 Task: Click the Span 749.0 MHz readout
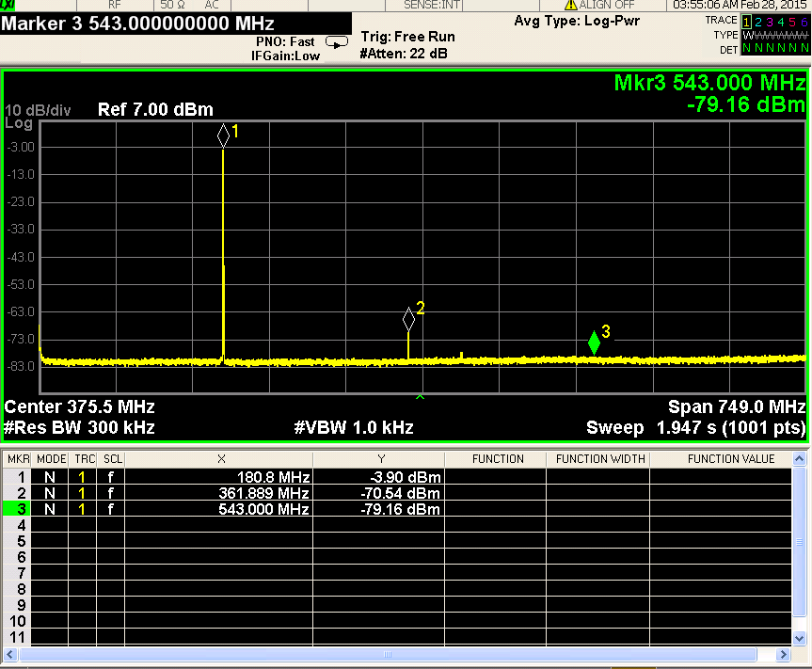736,407
